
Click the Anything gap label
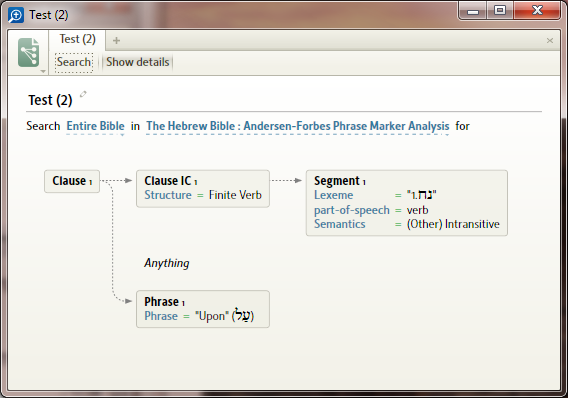click(167, 263)
